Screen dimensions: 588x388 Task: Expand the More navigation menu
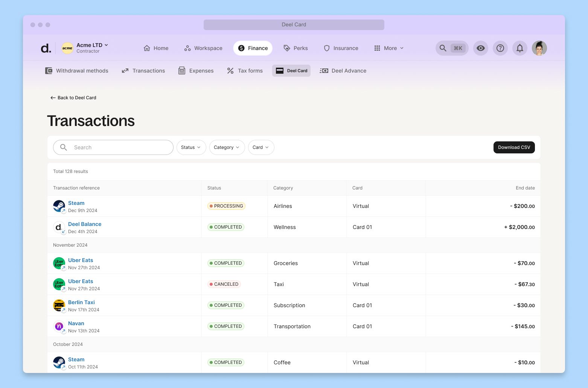click(389, 48)
